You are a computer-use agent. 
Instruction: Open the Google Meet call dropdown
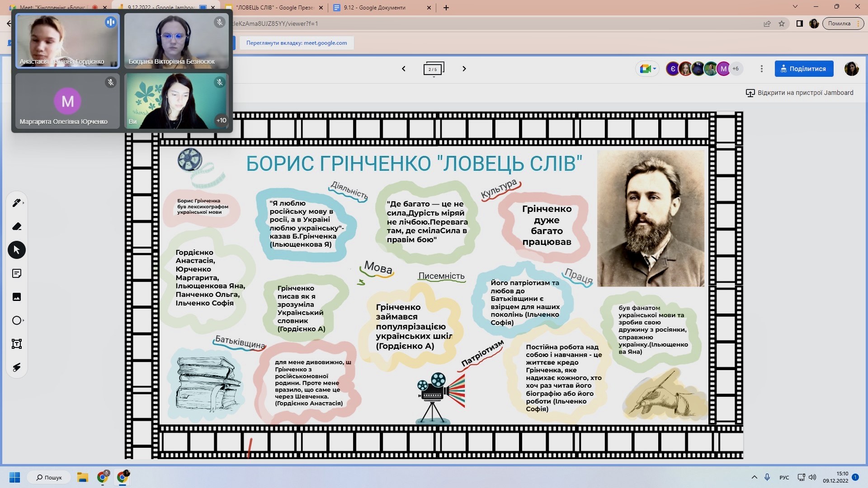(647, 69)
